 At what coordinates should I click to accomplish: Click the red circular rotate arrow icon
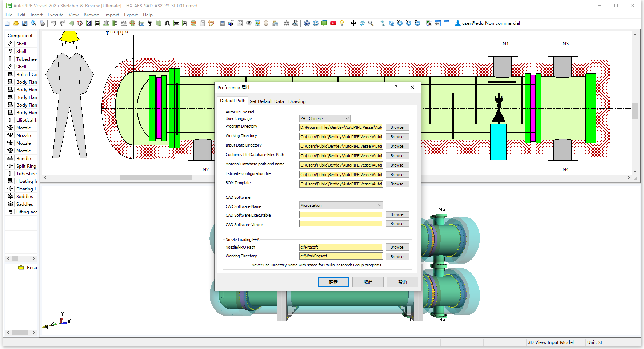[x=80, y=23]
